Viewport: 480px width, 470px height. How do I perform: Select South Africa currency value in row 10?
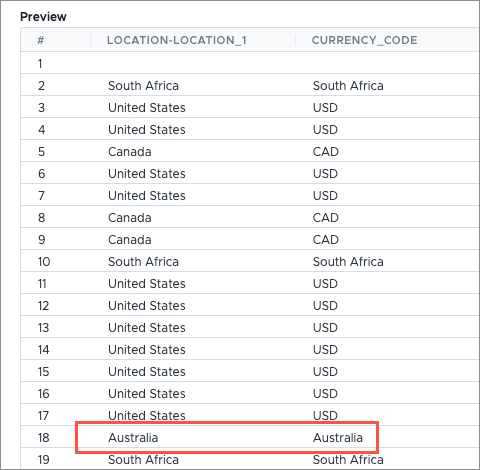(x=348, y=262)
